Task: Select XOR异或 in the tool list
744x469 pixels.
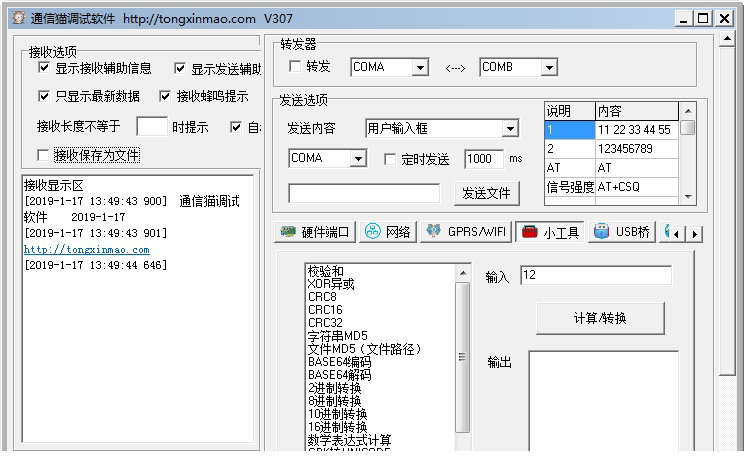Action: pyautogui.click(x=331, y=284)
